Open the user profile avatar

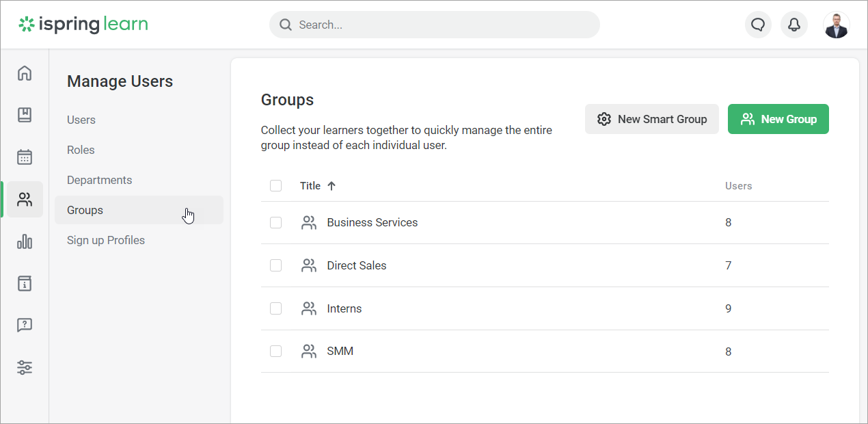837,25
